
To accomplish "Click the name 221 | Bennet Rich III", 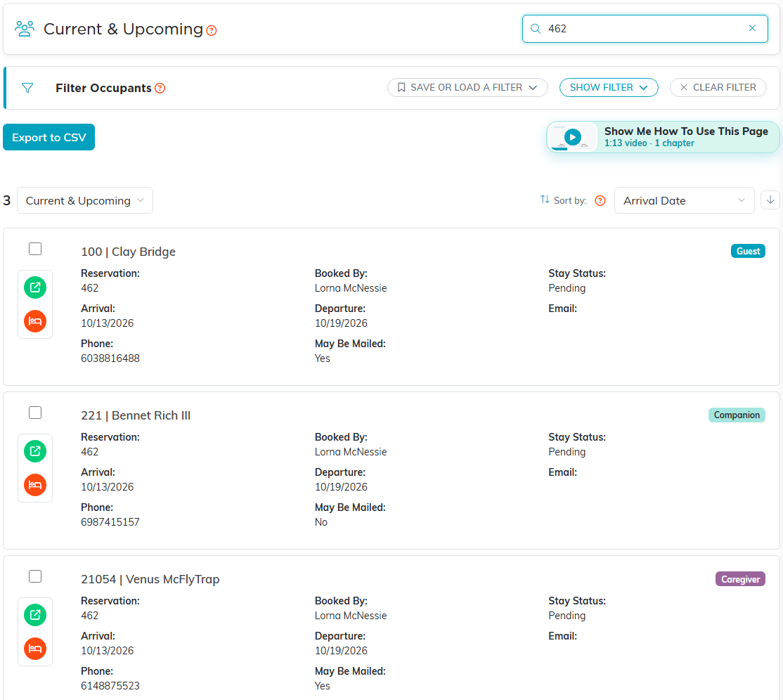I will click(136, 415).
